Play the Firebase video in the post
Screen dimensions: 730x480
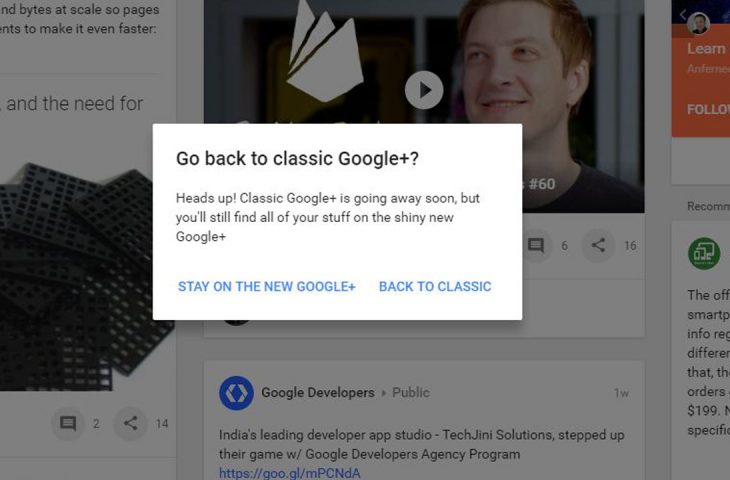click(x=424, y=90)
